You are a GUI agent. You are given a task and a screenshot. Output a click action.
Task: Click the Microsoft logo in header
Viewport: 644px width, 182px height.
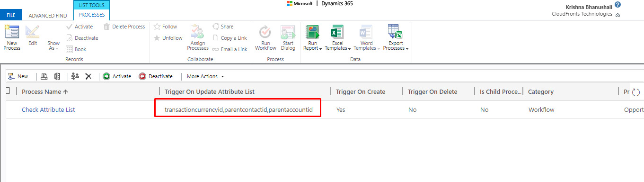(x=300, y=4)
